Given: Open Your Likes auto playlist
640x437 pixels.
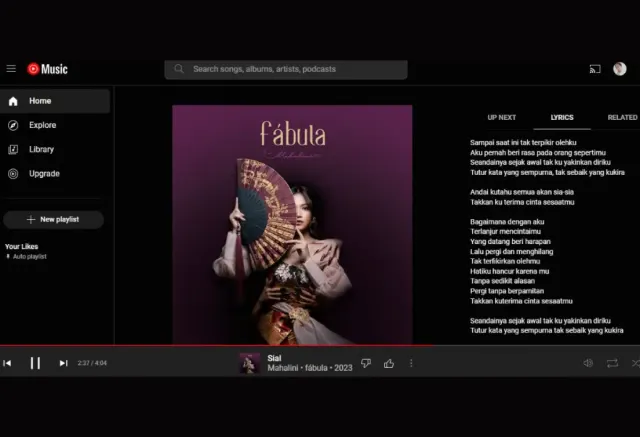Looking at the screenshot, I should click(26, 251).
